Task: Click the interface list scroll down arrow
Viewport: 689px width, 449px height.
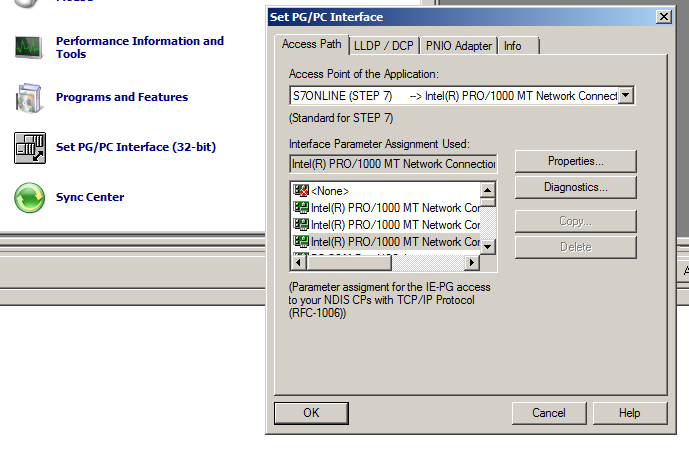Action: coord(487,247)
